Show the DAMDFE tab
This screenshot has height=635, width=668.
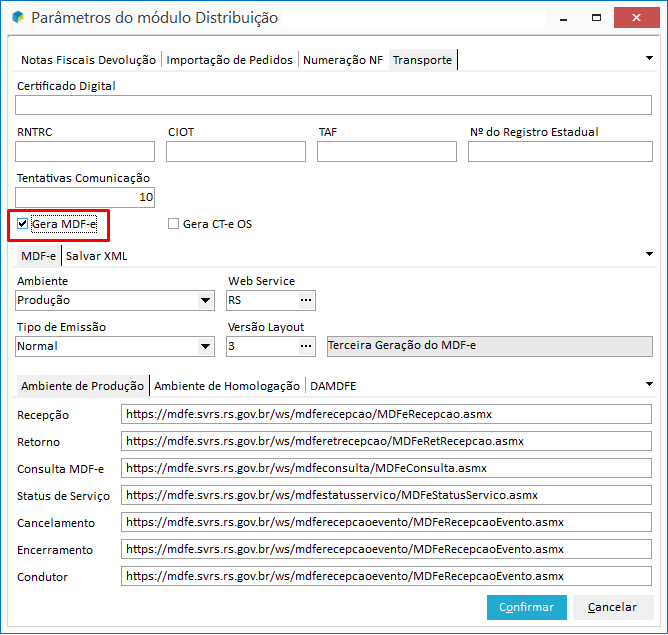click(x=333, y=386)
